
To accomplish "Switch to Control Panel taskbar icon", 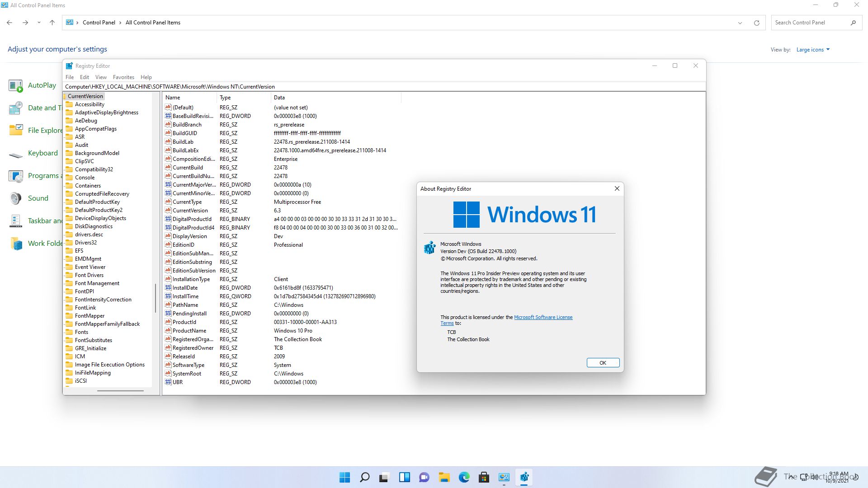I will click(504, 477).
